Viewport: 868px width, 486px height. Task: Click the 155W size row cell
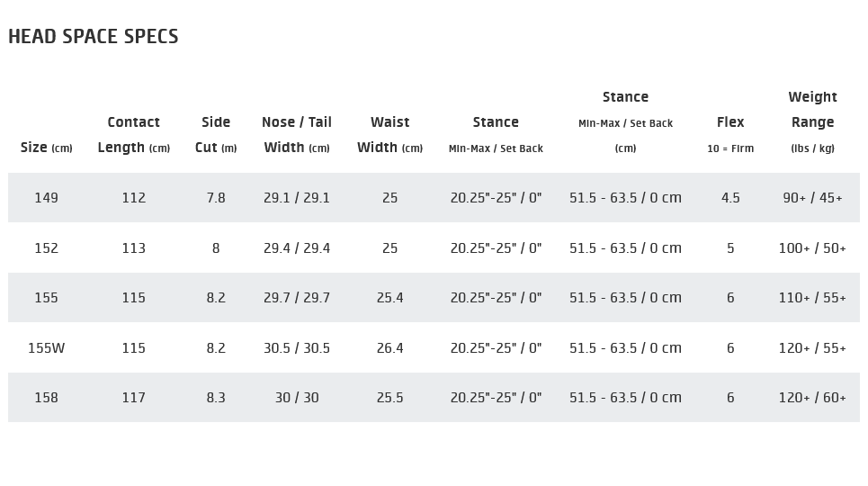46,348
